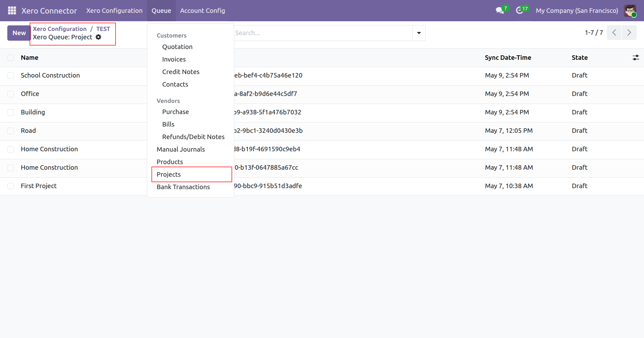This screenshot has height=338, width=644.
Task: Select Purchase under Vendors
Action: (175, 112)
